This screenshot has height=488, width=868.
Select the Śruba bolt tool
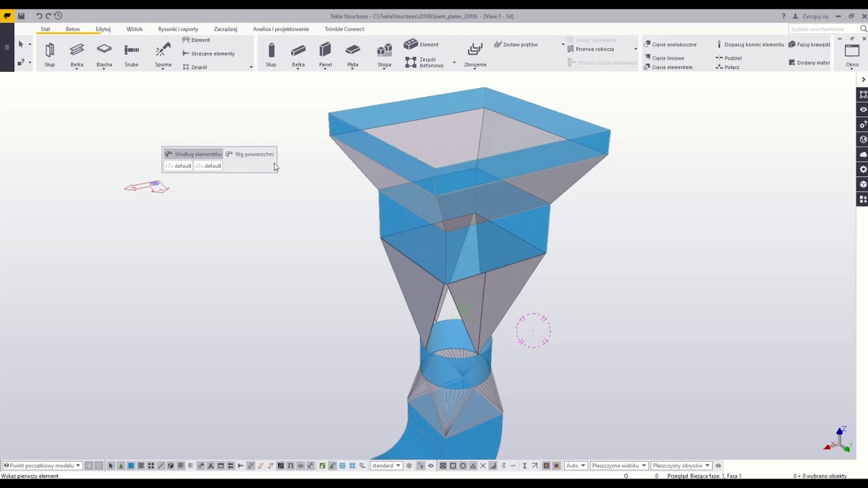pos(132,54)
